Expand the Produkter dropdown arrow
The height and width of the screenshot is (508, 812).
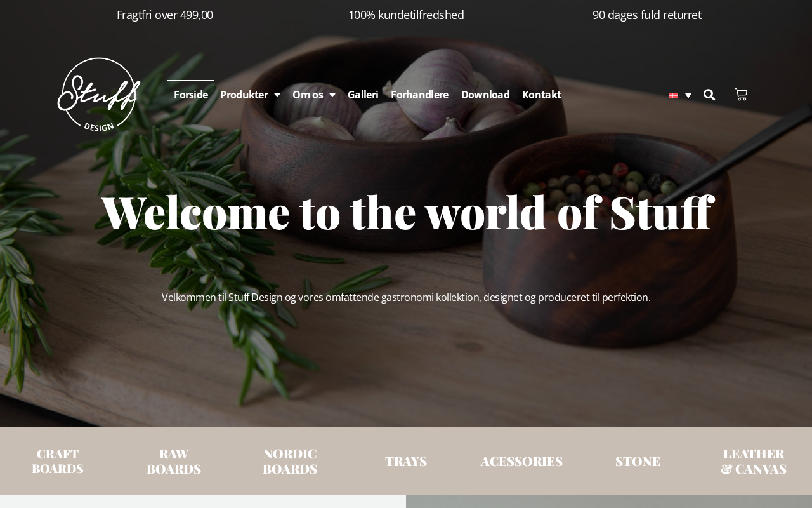click(277, 95)
